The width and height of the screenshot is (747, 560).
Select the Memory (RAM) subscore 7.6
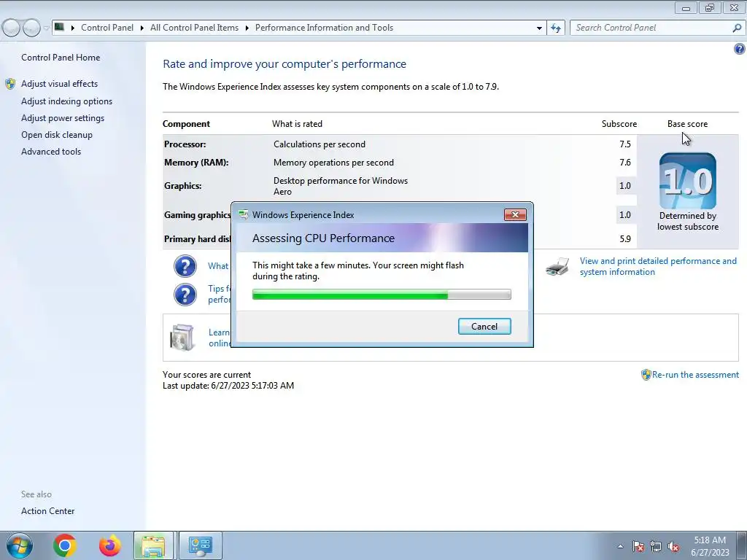click(625, 163)
